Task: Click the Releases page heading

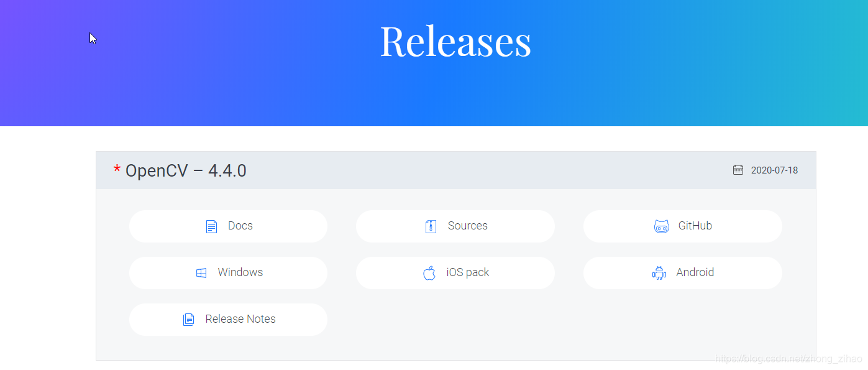Action: (x=455, y=41)
